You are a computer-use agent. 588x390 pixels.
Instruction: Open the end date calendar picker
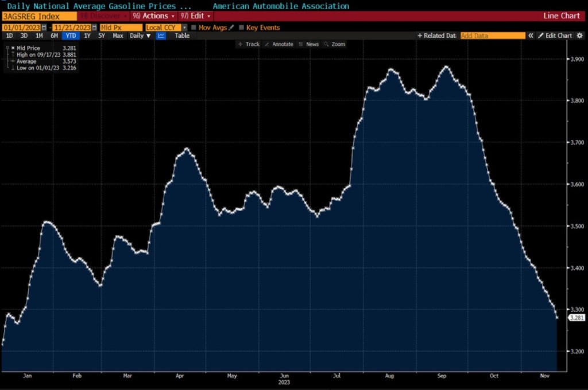point(94,28)
